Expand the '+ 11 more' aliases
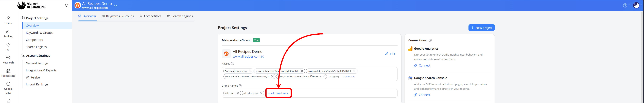The width and height of the screenshot is (644, 103). (x=334, y=77)
